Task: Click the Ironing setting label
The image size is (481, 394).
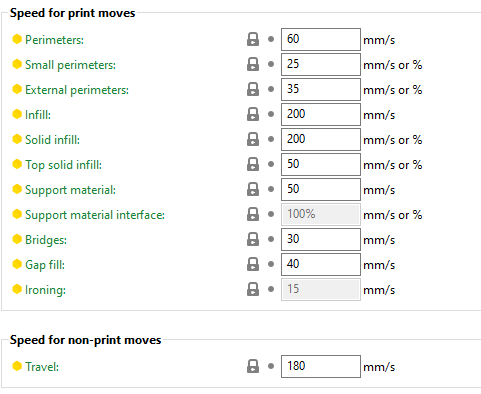Action: point(45,290)
